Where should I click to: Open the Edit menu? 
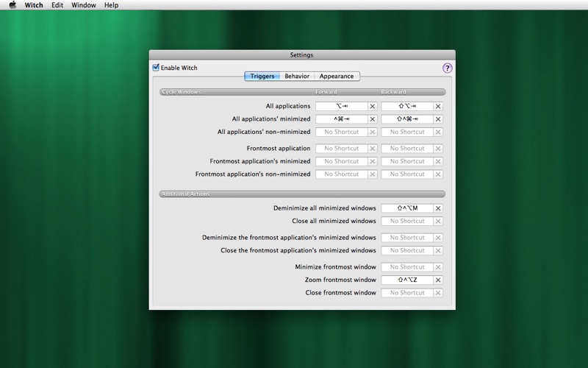pos(57,5)
